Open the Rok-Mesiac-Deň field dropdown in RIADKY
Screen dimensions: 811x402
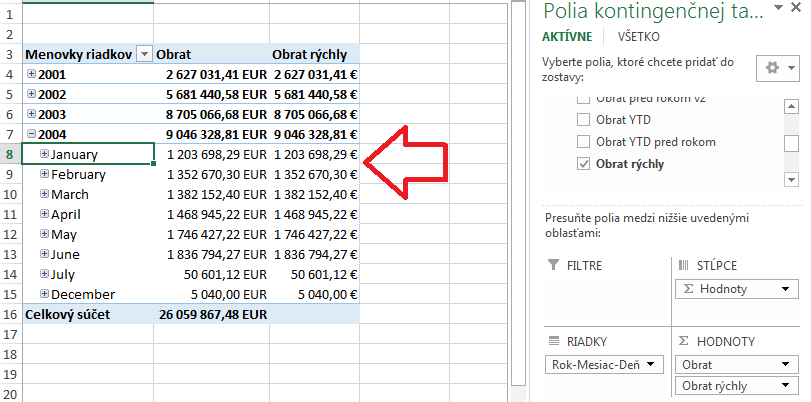pos(652,365)
